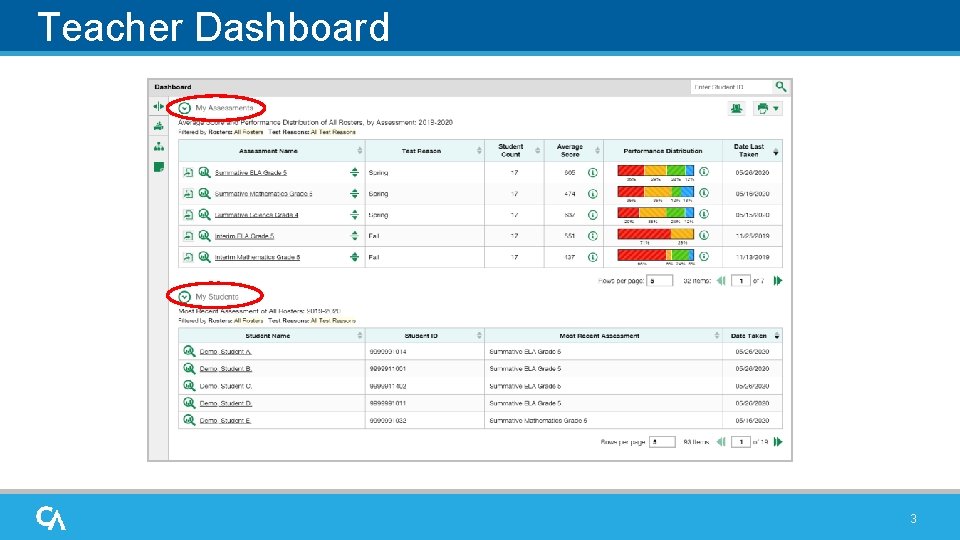The width and height of the screenshot is (960, 540).
Task: Open the print dropdown in dashboard header
Action: pyautogui.click(x=768, y=108)
